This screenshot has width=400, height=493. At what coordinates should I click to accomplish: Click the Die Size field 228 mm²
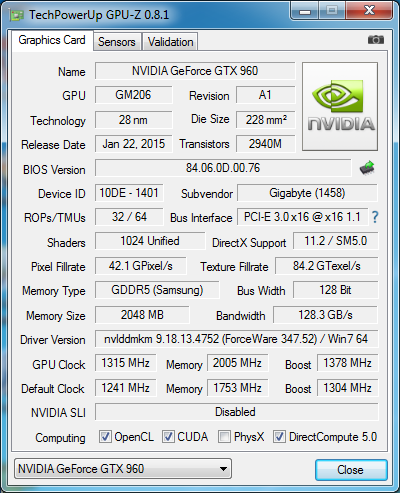[x=266, y=120]
